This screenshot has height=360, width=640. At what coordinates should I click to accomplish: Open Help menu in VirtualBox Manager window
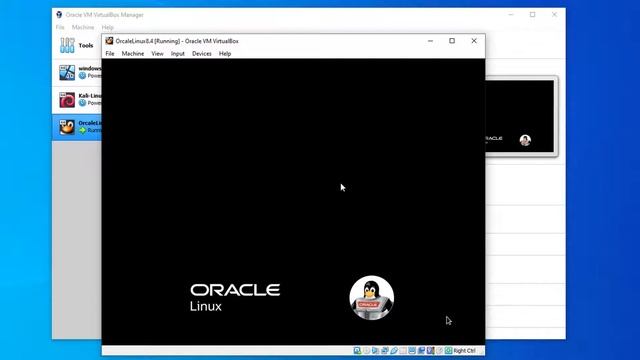point(107,27)
